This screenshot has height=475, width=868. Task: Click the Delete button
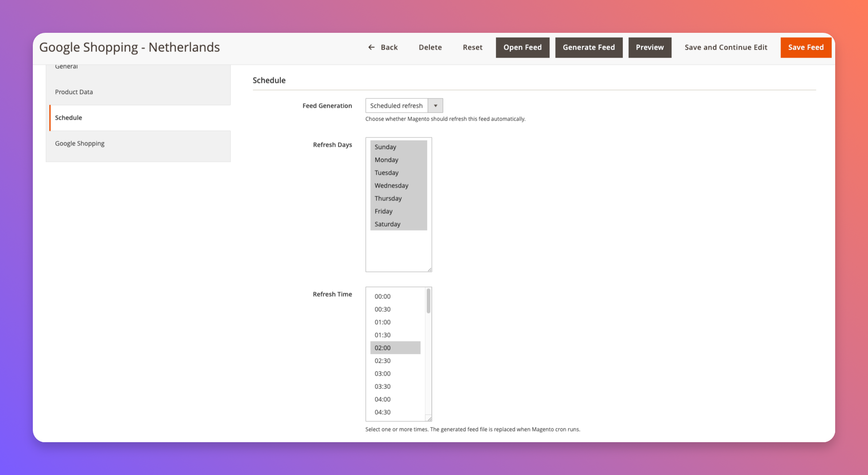coord(430,47)
